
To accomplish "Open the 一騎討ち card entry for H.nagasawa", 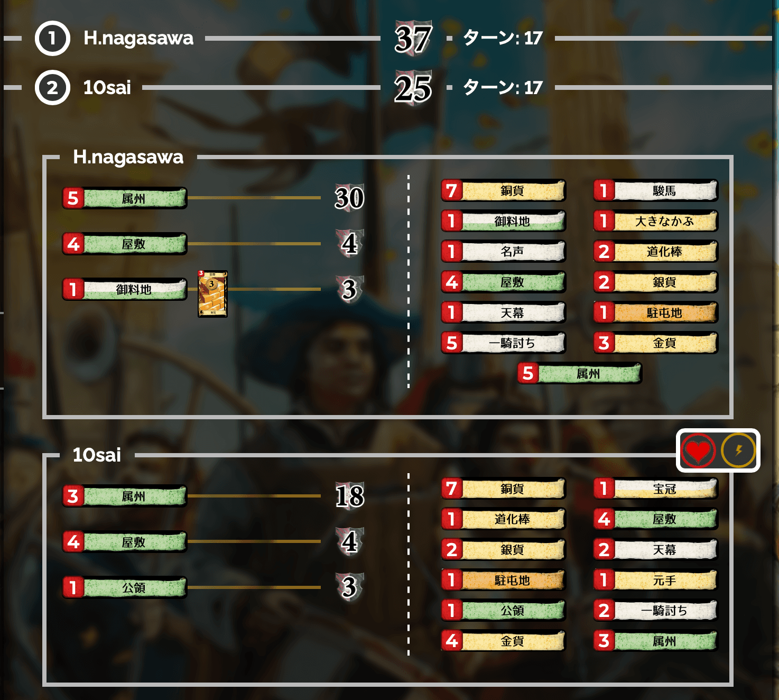I will pos(503,343).
